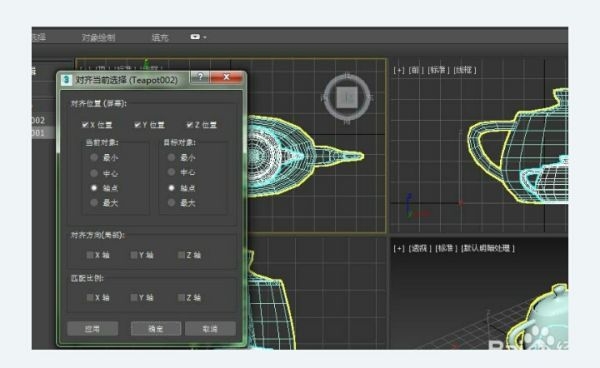Click the teapot spout in the top viewport
This screenshot has height=368, width=600.
(339, 155)
